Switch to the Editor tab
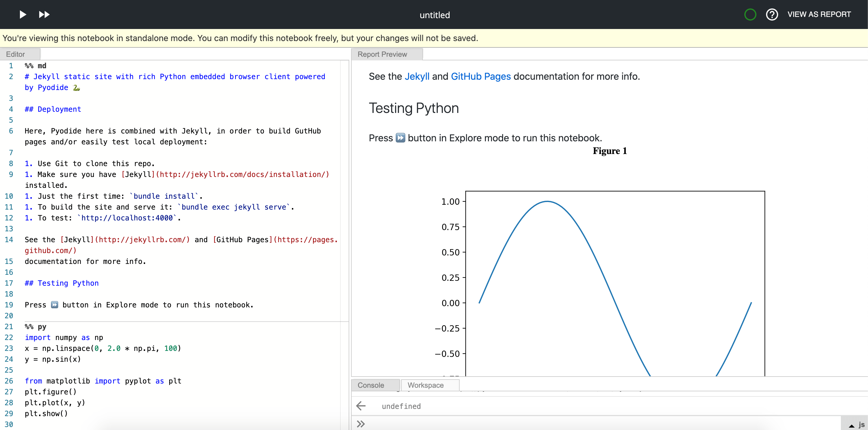868x430 pixels. (15, 54)
